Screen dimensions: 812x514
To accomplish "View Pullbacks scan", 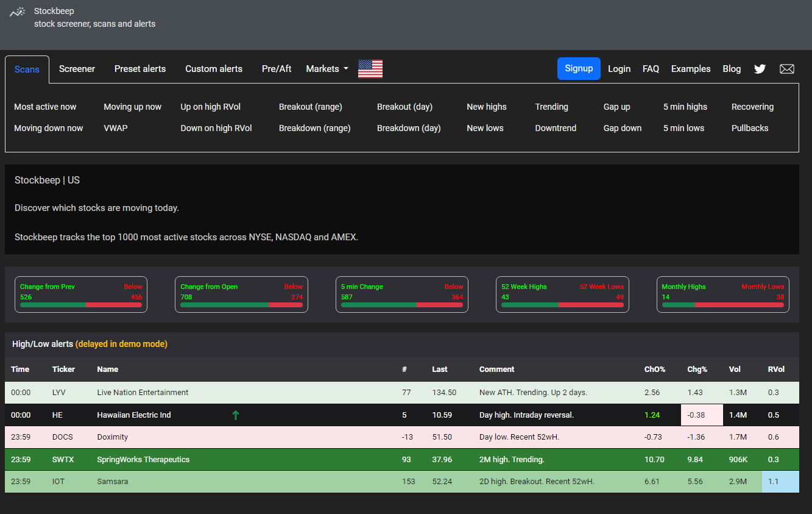I will point(750,128).
